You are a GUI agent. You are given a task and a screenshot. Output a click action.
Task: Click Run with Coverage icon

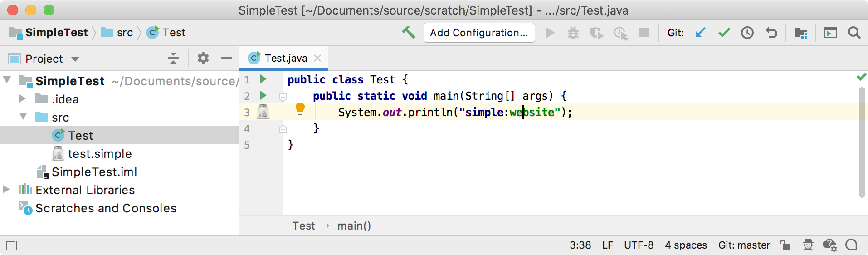(596, 33)
